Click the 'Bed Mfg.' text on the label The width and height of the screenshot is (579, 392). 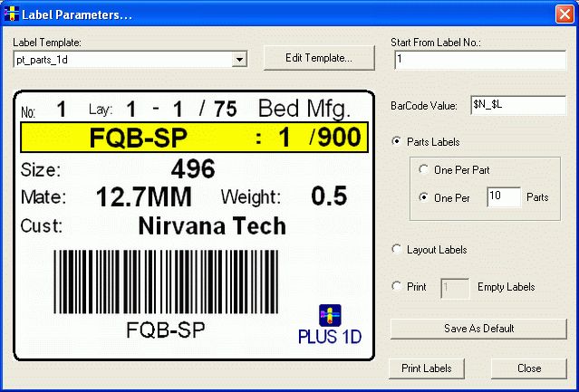304,110
